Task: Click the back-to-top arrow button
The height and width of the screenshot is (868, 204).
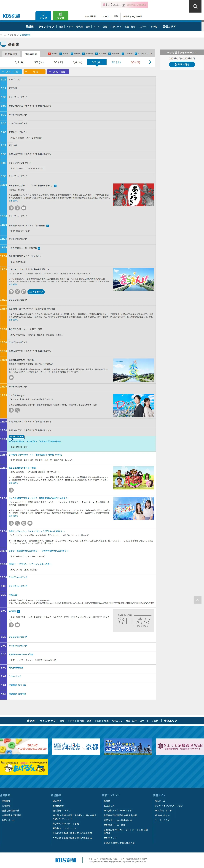Action: 198,600
